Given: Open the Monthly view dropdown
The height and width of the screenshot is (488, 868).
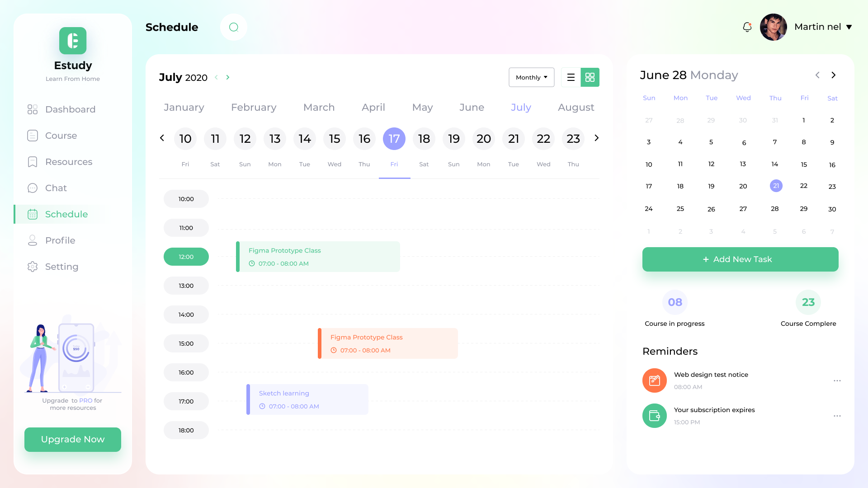Looking at the screenshot, I should tap(531, 77).
